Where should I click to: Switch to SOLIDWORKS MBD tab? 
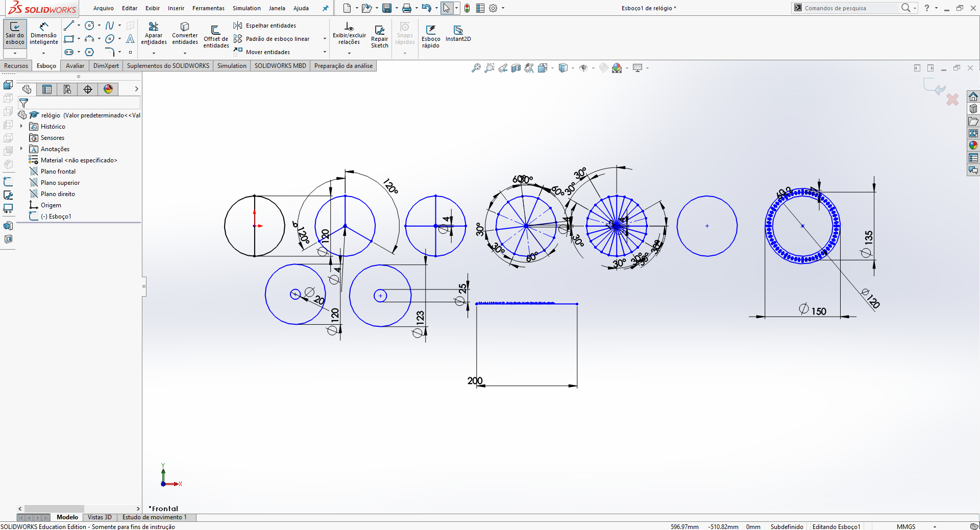pos(280,66)
